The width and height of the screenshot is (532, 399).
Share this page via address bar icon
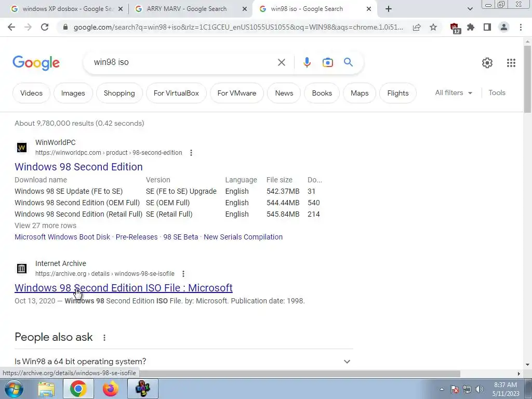click(417, 27)
